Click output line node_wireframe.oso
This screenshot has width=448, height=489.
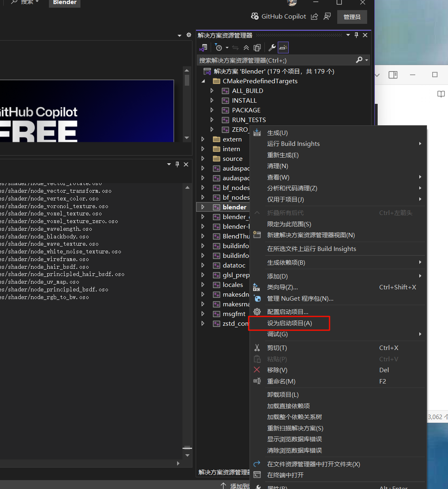(44, 259)
